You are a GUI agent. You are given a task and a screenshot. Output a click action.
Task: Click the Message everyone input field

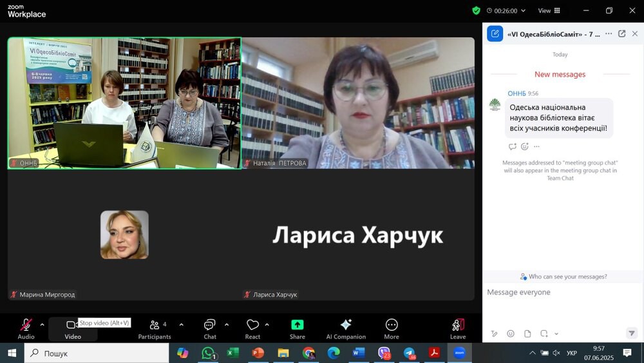coord(554,293)
